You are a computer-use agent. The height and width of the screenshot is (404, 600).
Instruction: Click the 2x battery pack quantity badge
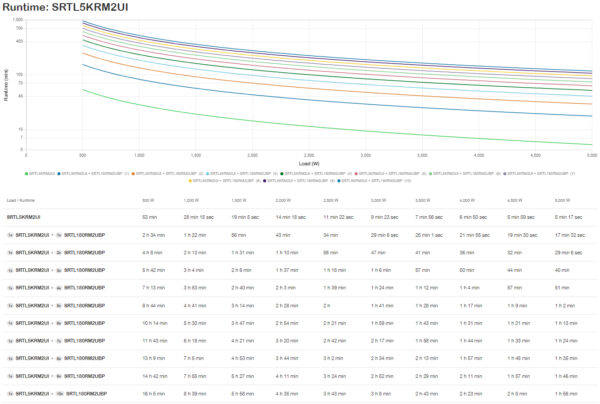pyautogui.click(x=59, y=253)
